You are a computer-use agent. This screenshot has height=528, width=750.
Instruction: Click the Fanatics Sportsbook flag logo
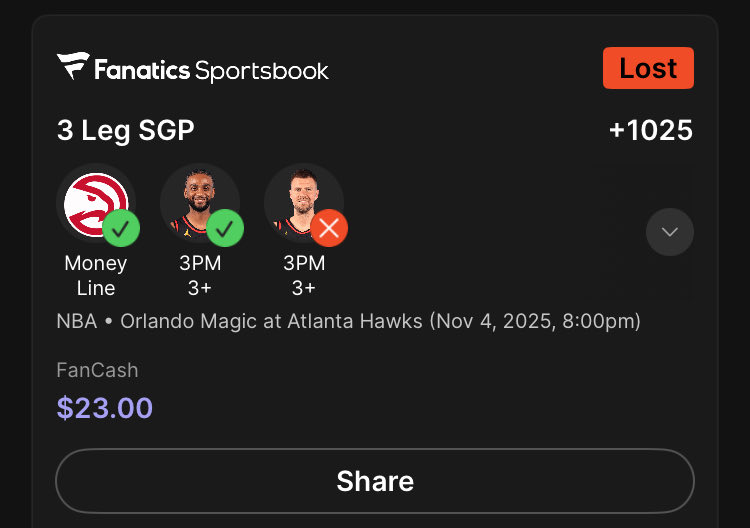tap(73, 67)
